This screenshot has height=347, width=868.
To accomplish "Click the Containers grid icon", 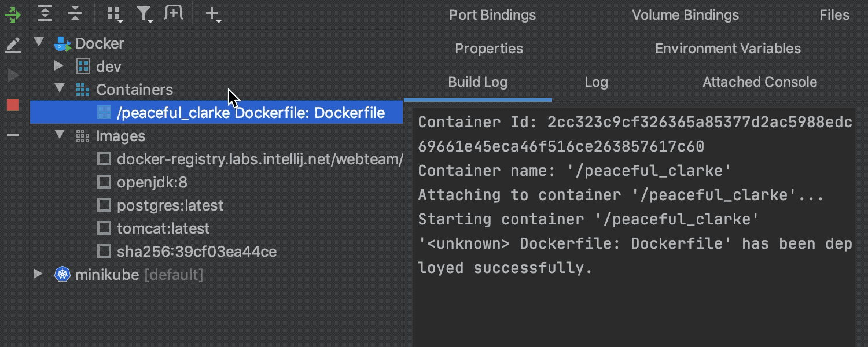I will click(x=83, y=90).
